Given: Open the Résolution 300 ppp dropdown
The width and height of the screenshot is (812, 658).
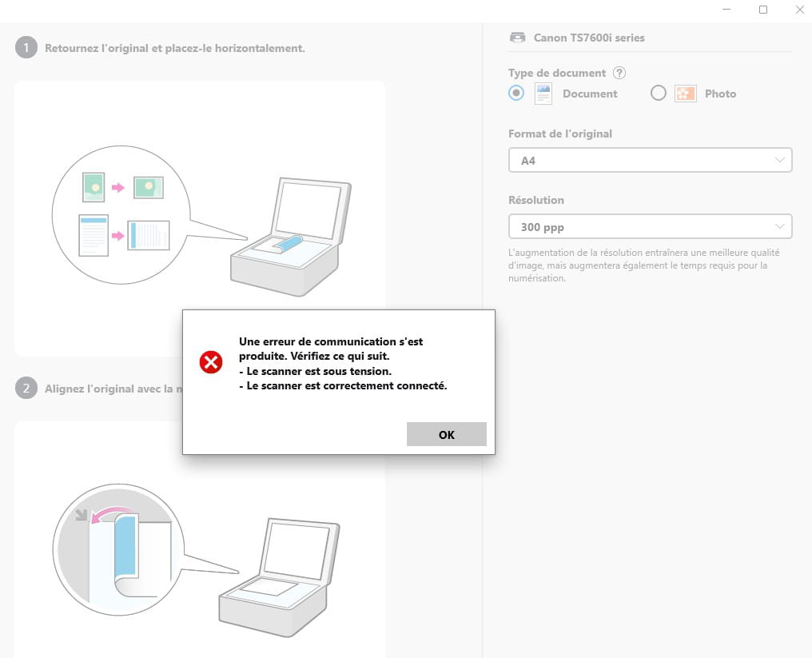Looking at the screenshot, I should 650,226.
